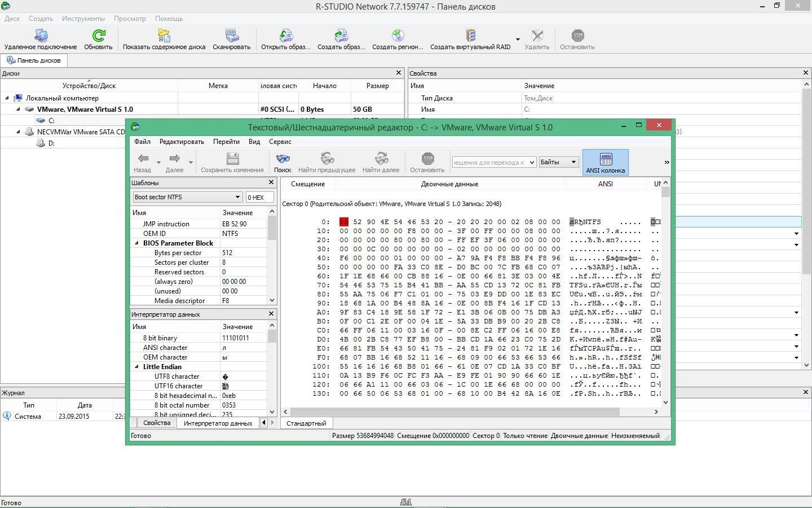Click the Создать регион toolbar icon
Viewport: 812px width, 508px height.
point(398,36)
